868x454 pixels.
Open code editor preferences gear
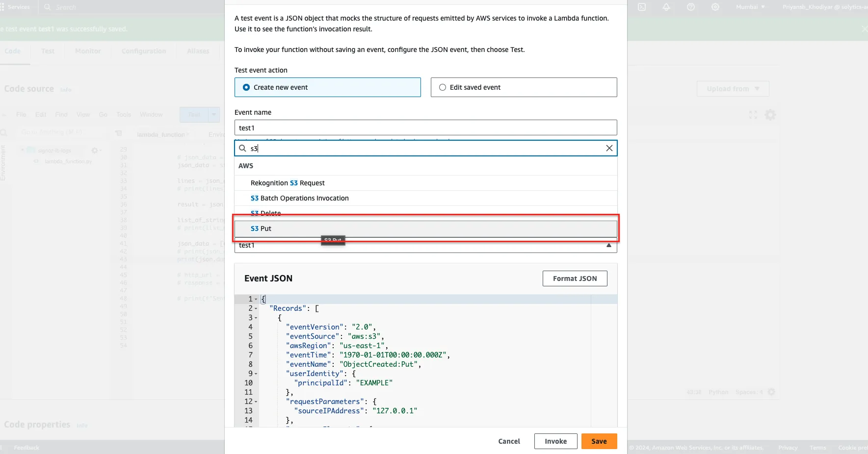[x=770, y=115]
